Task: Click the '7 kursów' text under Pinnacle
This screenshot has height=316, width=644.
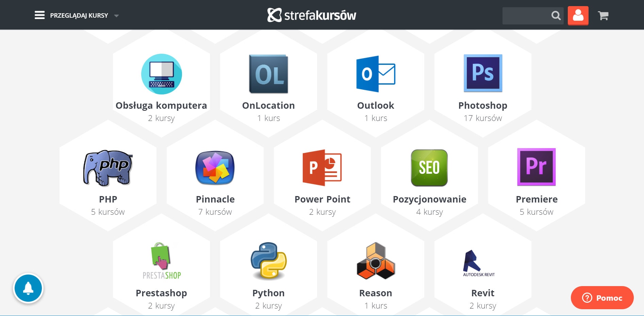Action: pos(215,212)
